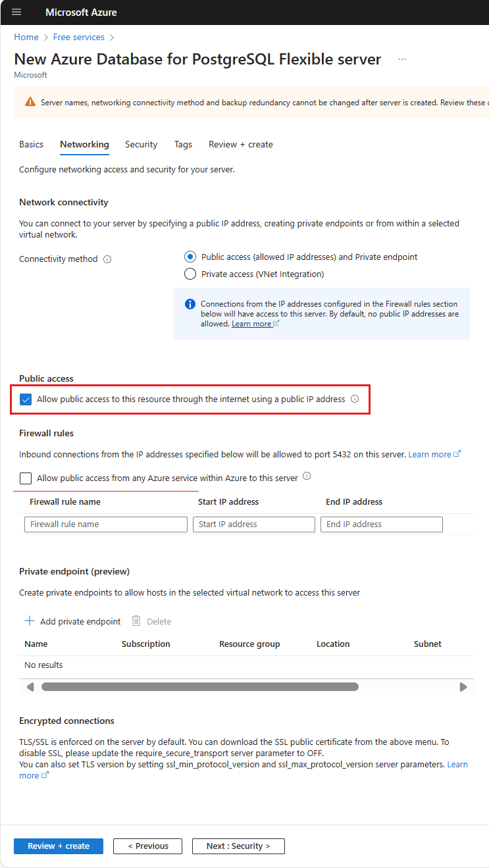The height and width of the screenshot is (868, 489).
Task: Click external-link icon on Firewall rules Learn more
Action: click(459, 453)
